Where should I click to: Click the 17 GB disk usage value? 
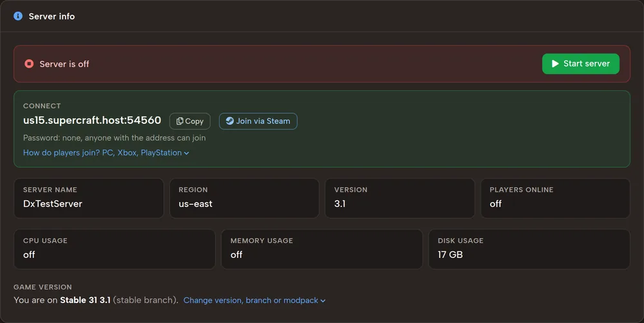pos(450,255)
